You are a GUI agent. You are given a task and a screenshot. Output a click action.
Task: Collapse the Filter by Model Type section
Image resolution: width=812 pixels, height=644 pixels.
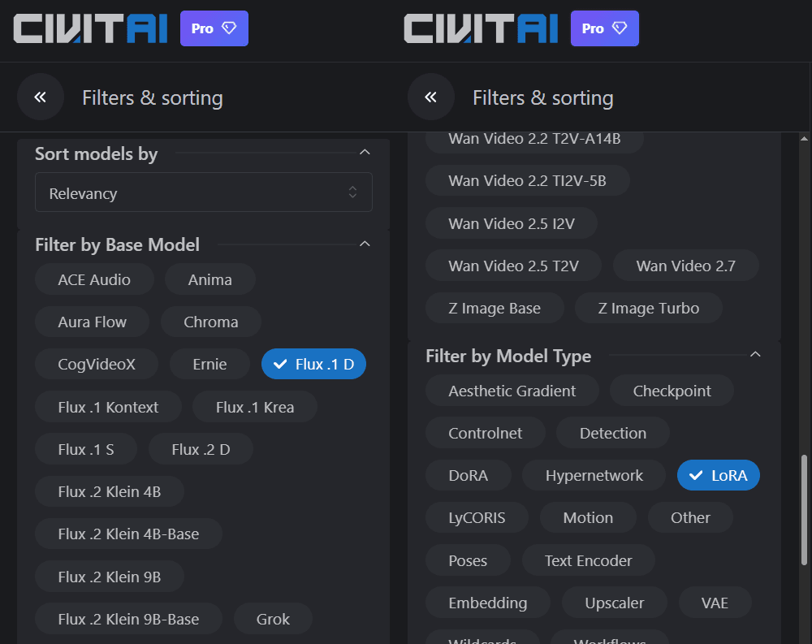click(x=755, y=354)
